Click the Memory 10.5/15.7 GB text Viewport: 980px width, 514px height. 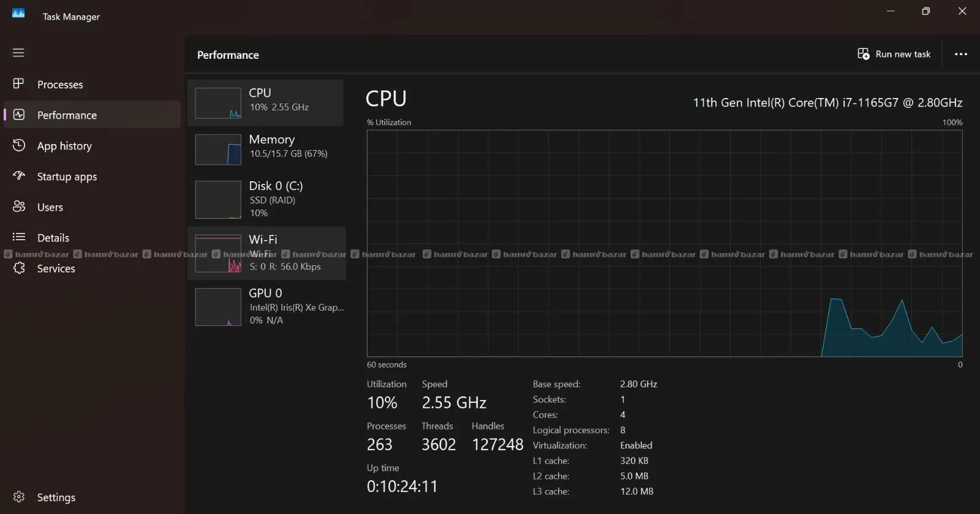point(288,154)
